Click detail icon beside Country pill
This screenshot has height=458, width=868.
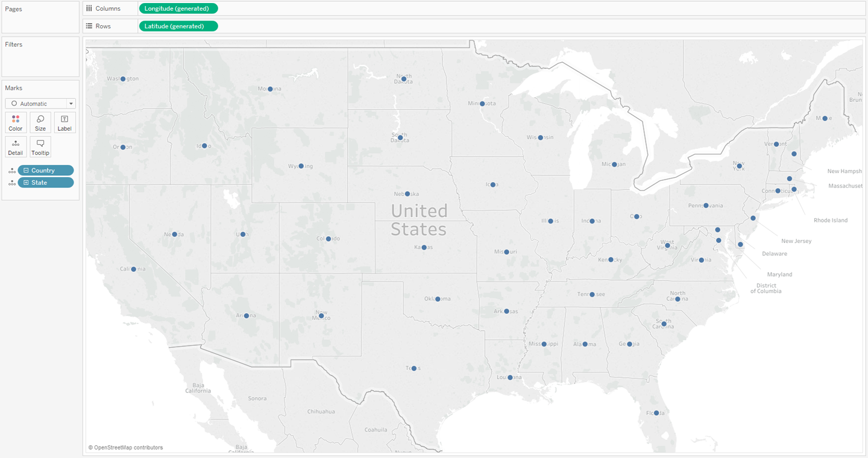[11, 171]
